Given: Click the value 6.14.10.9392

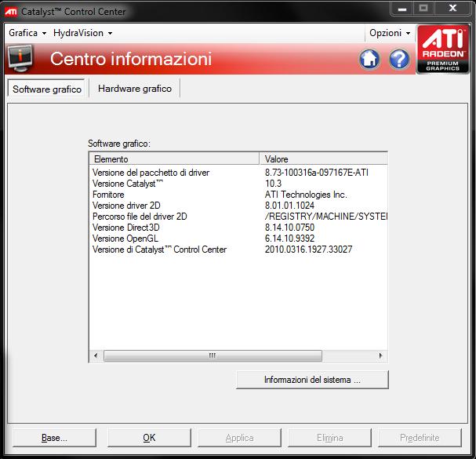Looking at the screenshot, I should [x=289, y=239].
